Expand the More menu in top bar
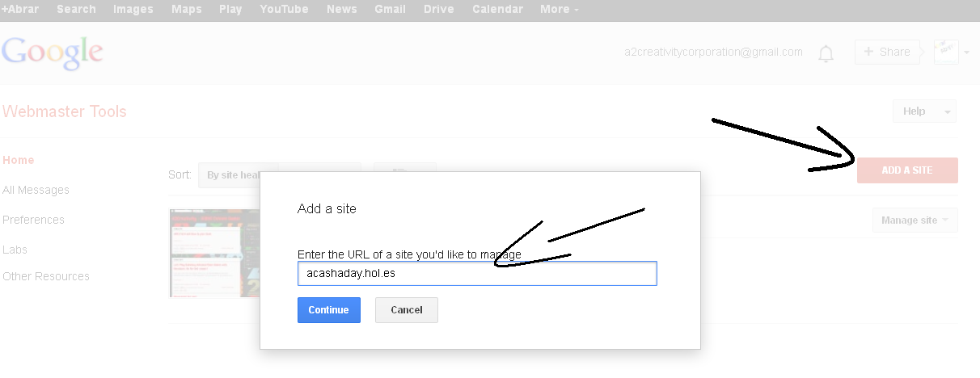The width and height of the screenshot is (980, 378). coord(560,10)
